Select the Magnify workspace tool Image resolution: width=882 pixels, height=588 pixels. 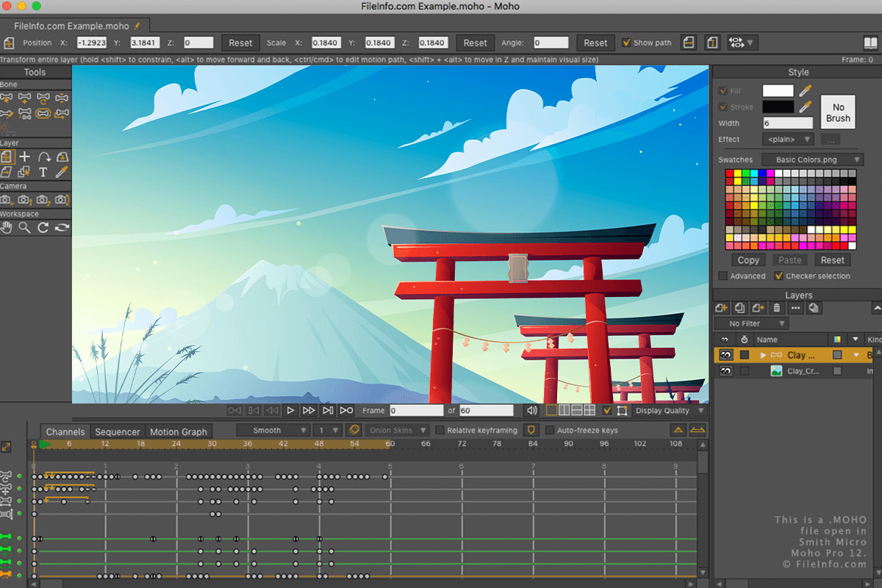[24, 226]
